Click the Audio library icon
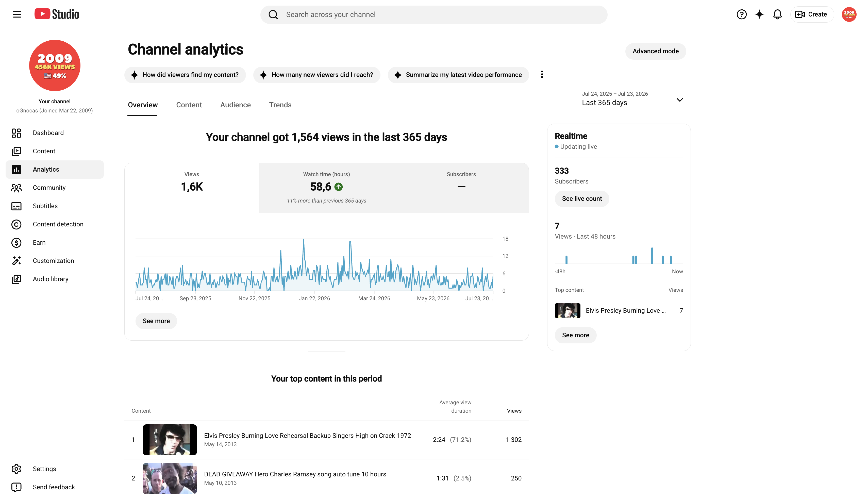The image size is (868, 500). click(x=16, y=279)
